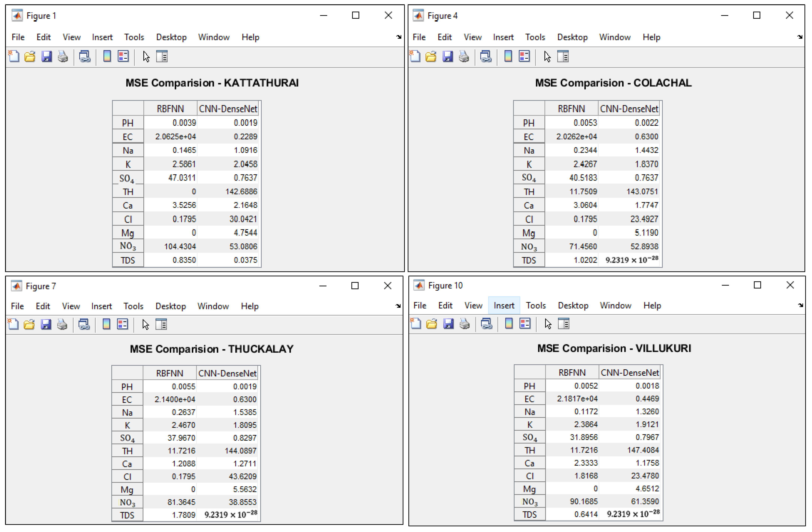Select the TH row cell 143.0751 in COLACHAL table
This screenshot has width=812, height=532.
click(x=642, y=192)
